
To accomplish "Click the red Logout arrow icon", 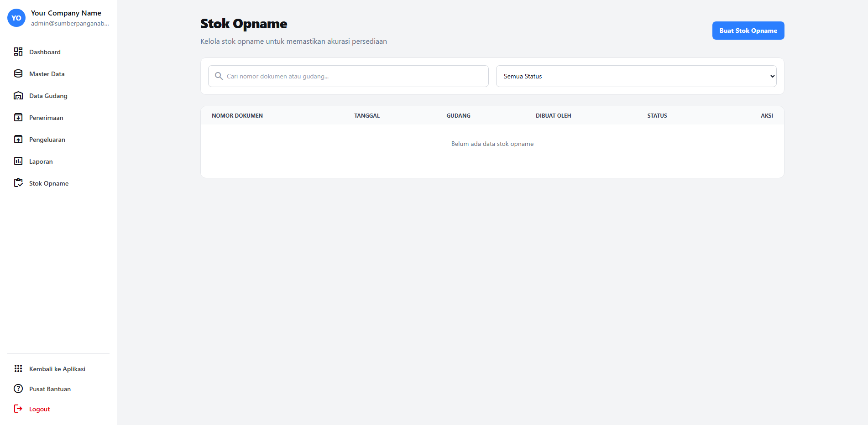I will 18,409.
